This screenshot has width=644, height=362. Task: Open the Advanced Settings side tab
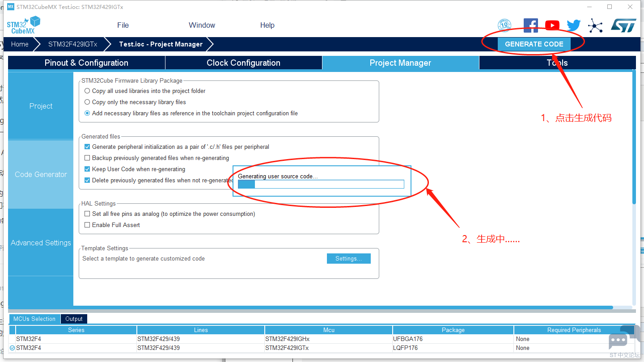click(41, 243)
